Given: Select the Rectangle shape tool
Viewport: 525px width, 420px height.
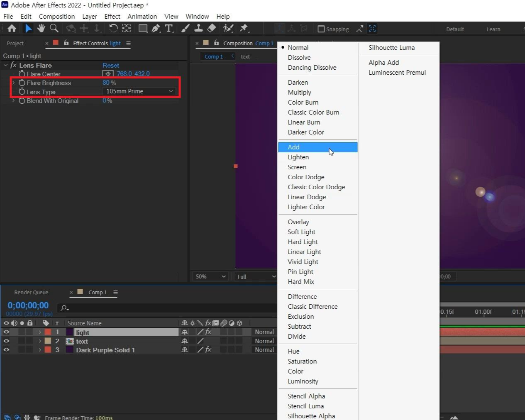Looking at the screenshot, I should [x=143, y=28].
